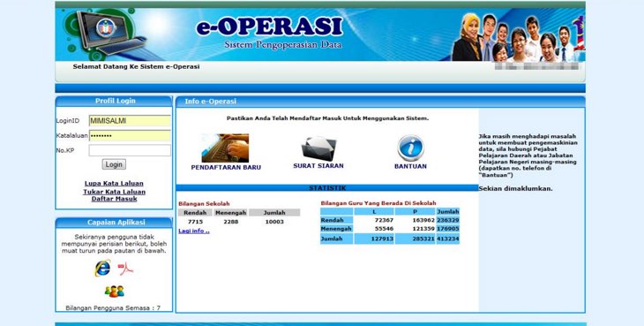Download Internet Explorer via its icon
644x326 pixels.
pos(102,269)
